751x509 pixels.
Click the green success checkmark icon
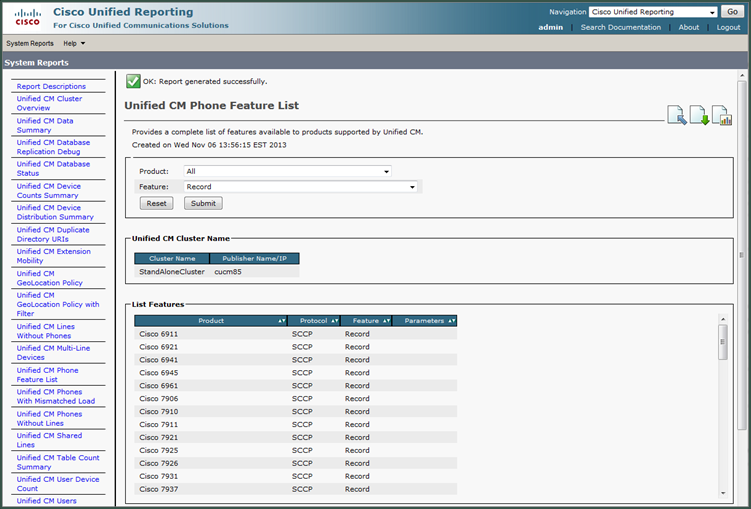(x=133, y=81)
